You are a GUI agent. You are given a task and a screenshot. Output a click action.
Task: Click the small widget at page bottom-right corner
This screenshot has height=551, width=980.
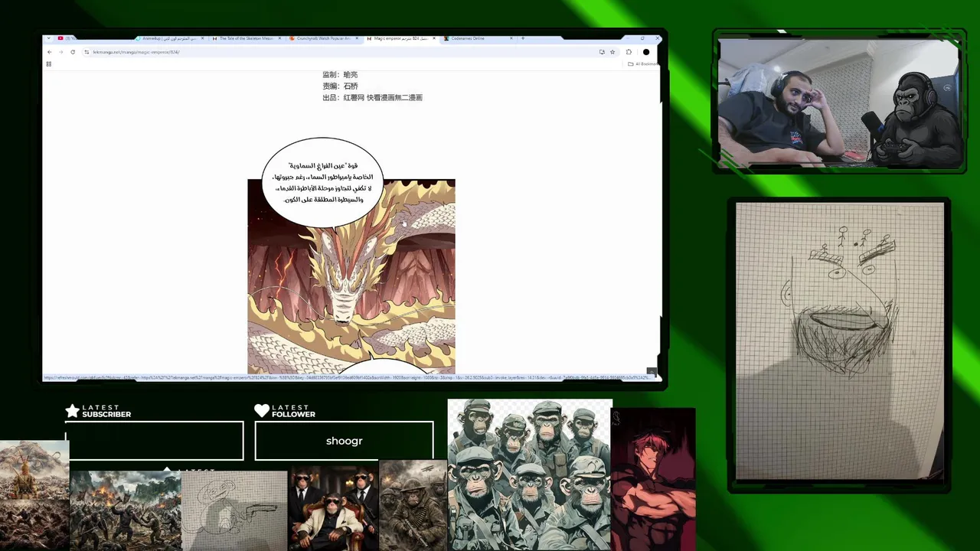pos(652,371)
